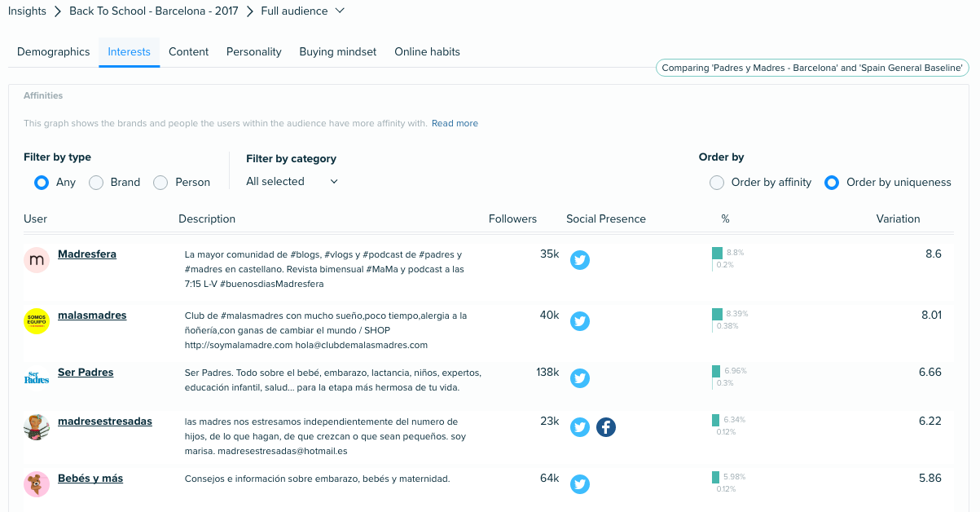
Task: Click the 5.86 variation value
Action: point(929,479)
